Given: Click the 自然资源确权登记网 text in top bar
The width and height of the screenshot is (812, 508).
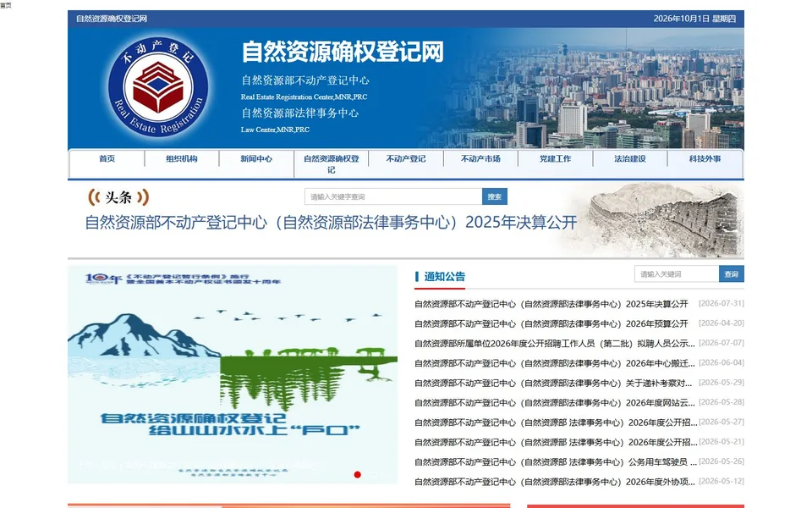Looking at the screenshot, I should click(x=112, y=19).
